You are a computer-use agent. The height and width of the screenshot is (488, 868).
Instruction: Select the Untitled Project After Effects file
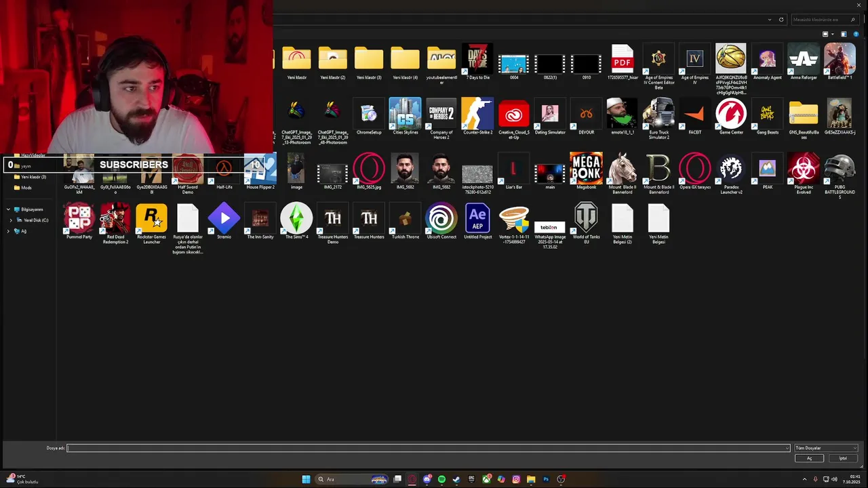coord(477,221)
